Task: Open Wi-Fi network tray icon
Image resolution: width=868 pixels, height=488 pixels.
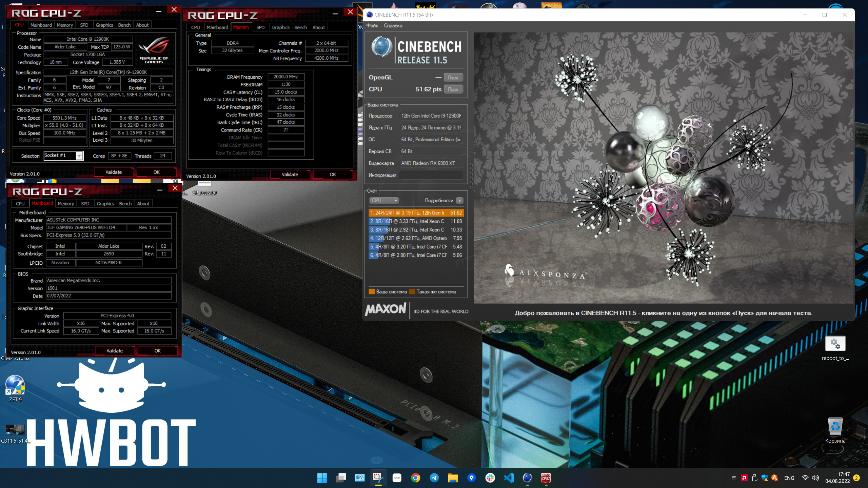Action: pos(805,478)
